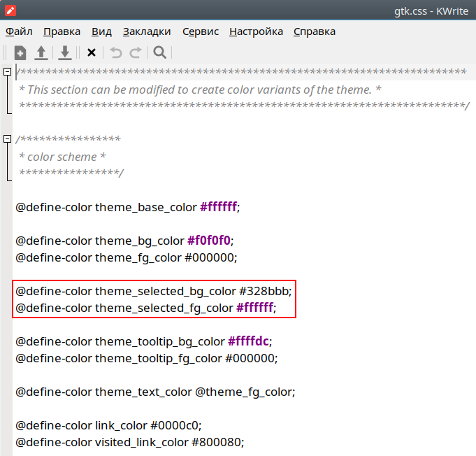The width and height of the screenshot is (476, 456).
Task: Click the #ffffdc tooltip background value
Action: (248, 341)
